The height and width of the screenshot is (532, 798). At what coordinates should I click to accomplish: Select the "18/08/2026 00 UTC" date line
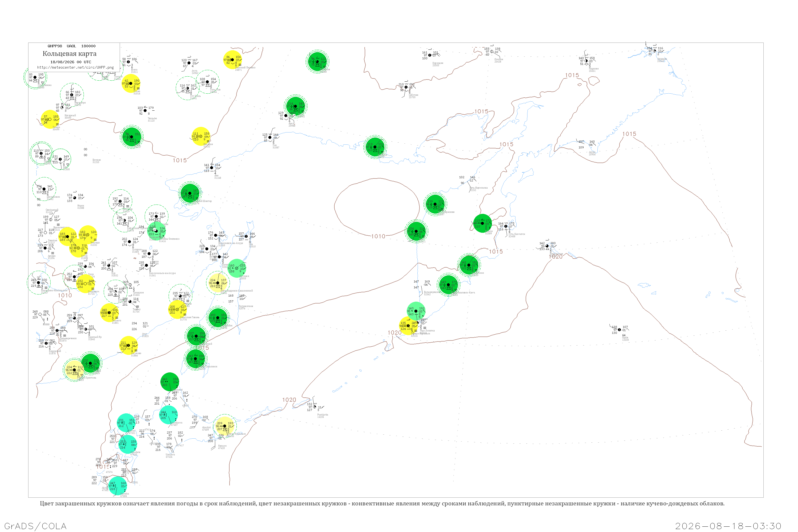71,62
